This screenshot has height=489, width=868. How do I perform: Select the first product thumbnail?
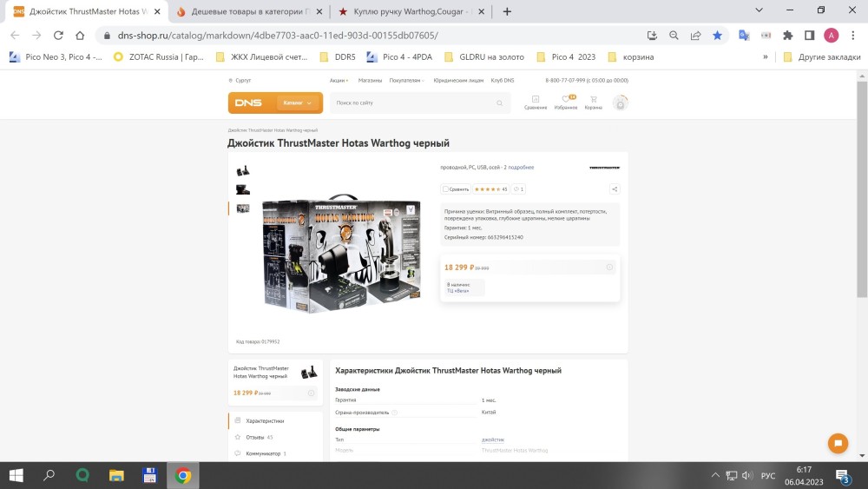point(242,171)
